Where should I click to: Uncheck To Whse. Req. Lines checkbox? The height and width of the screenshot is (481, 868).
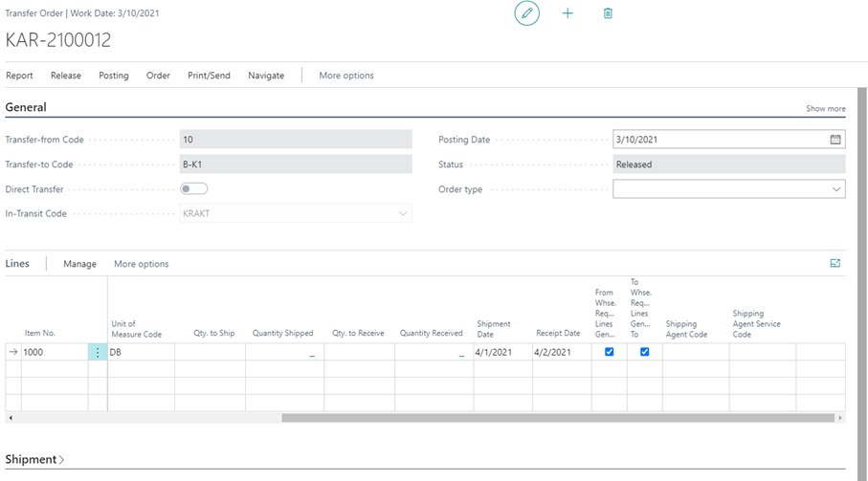(644, 352)
